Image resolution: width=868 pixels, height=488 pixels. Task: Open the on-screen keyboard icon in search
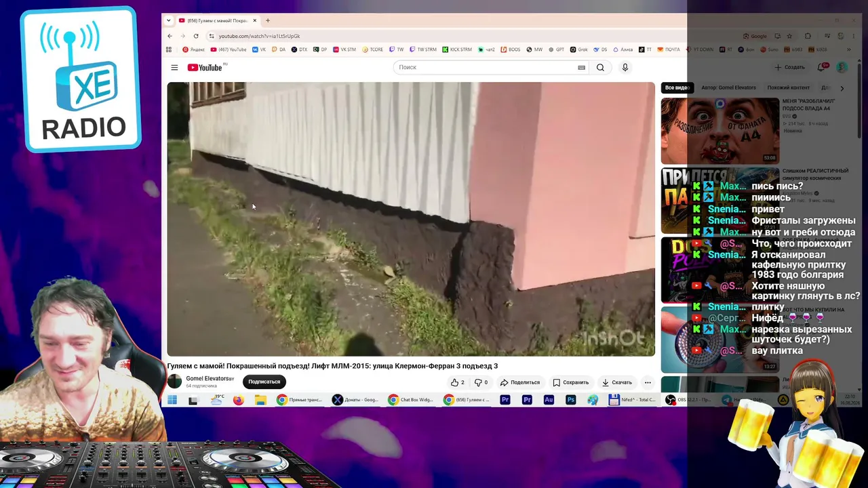[581, 67]
